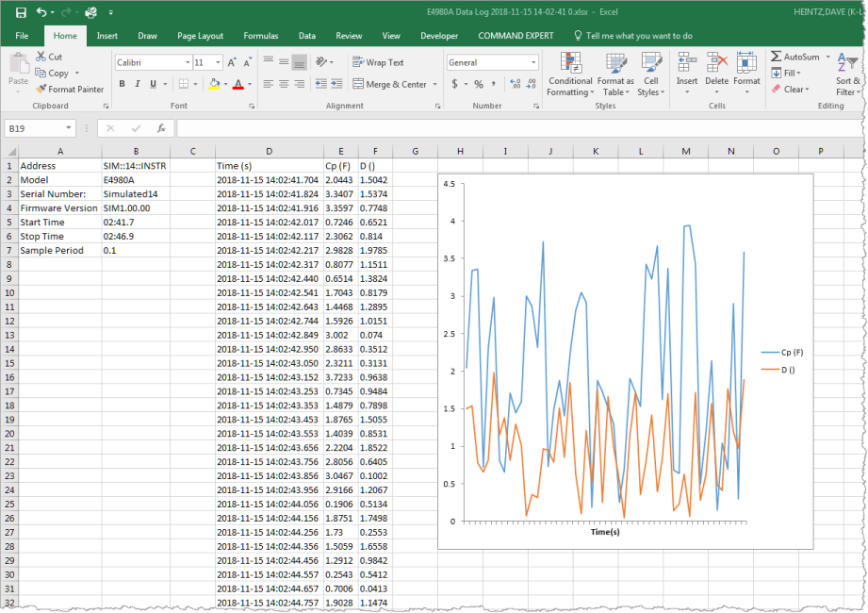Apply Accounting Number Format dollar icon

tap(454, 84)
